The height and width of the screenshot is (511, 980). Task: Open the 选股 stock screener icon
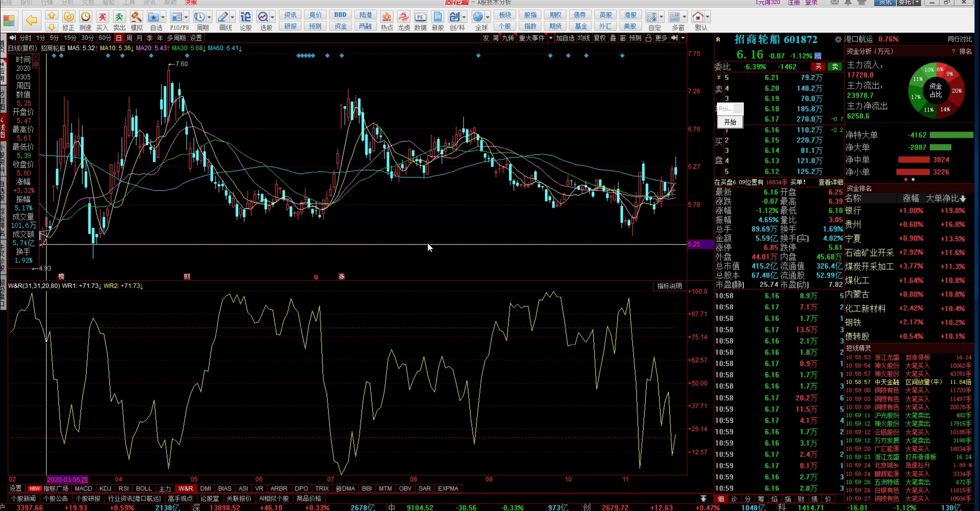(x=263, y=21)
